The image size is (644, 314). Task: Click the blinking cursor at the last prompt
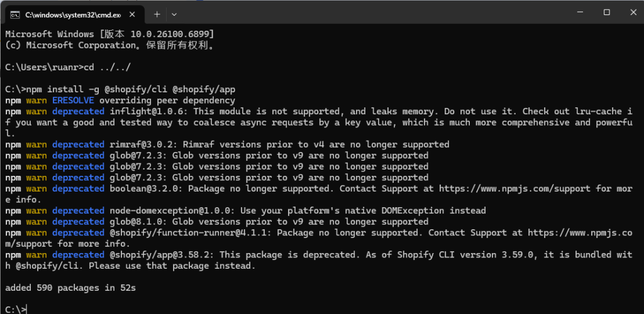click(26, 309)
